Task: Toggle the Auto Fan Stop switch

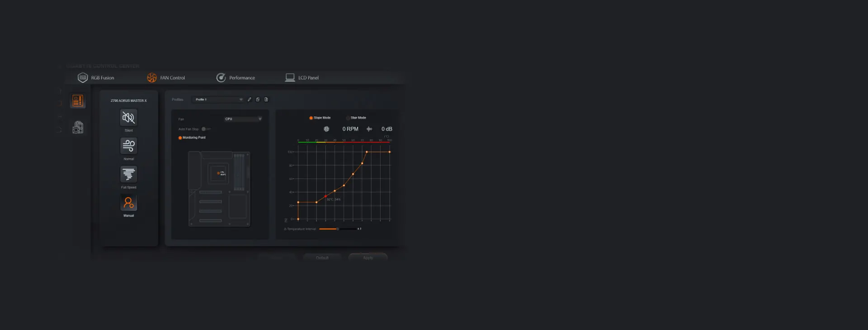Action: coord(206,129)
